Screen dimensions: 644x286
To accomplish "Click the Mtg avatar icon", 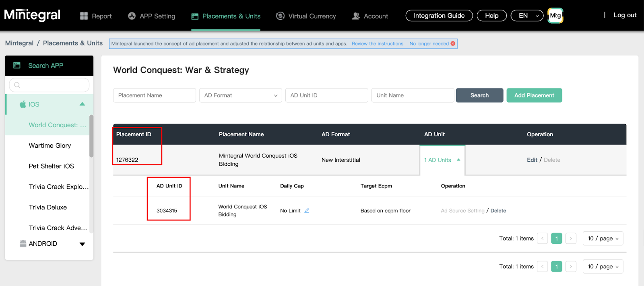I will tap(555, 16).
